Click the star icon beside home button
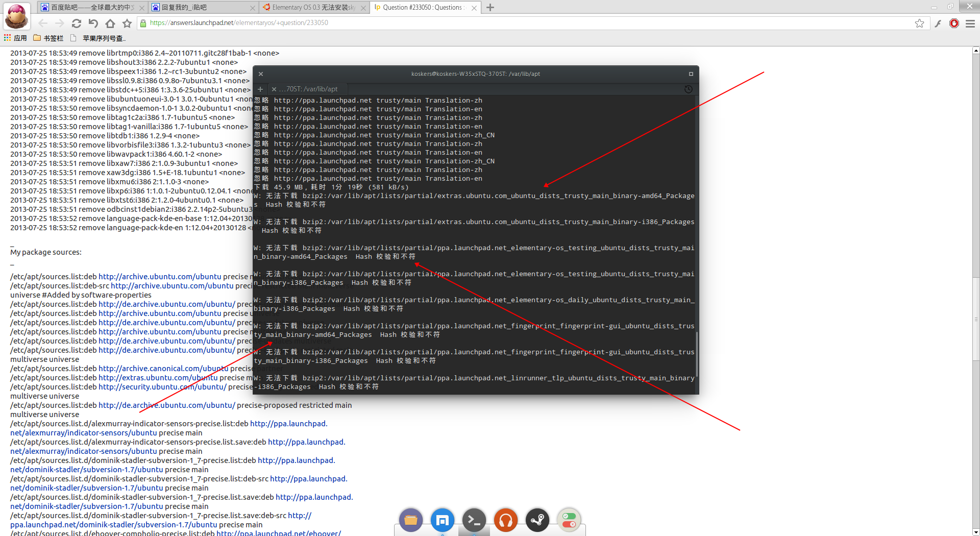Image resolution: width=980 pixels, height=536 pixels. pos(127,23)
